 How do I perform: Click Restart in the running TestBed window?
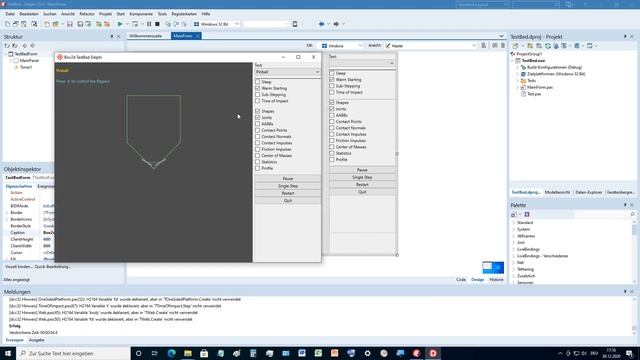tap(288, 193)
